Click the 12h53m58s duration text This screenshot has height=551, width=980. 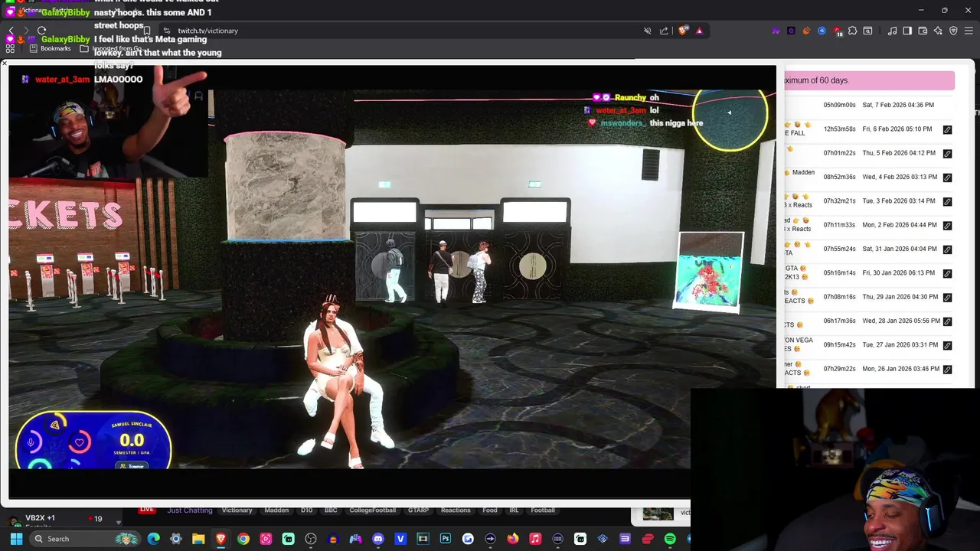839,129
